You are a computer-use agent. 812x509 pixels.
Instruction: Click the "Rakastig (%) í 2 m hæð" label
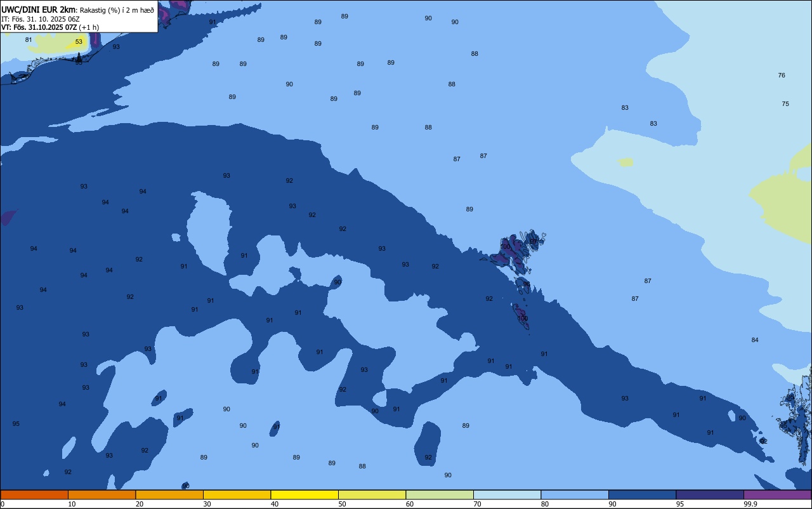tap(117, 10)
